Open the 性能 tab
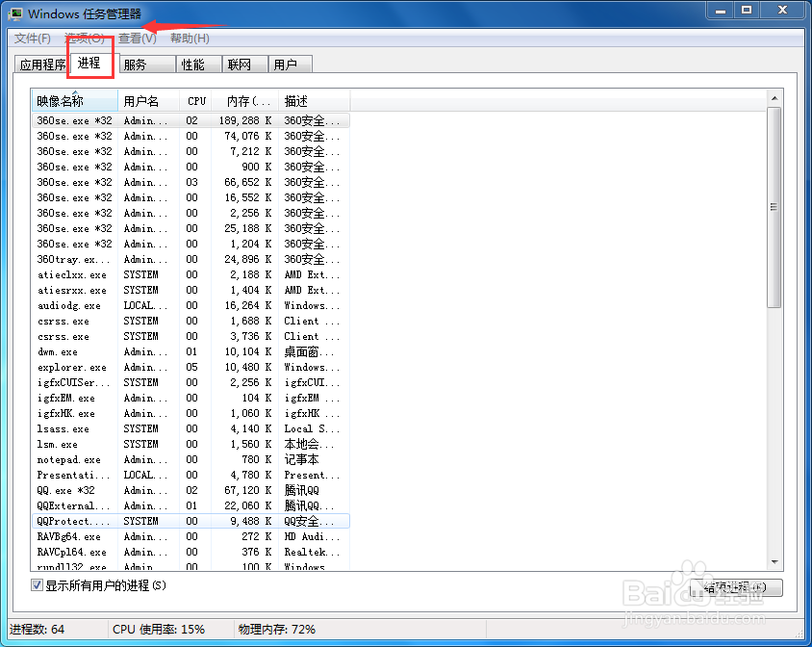The height and width of the screenshot is (647, 812). [199, 65]
